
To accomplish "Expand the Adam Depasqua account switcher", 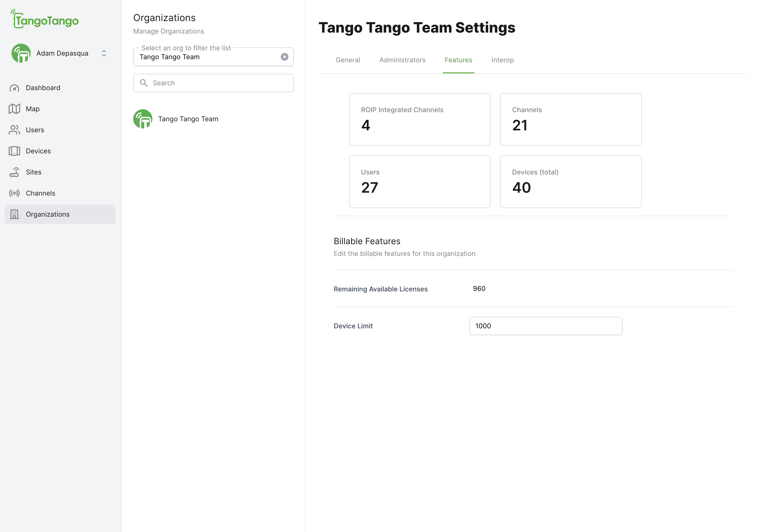I will click(x=104, y=53).
